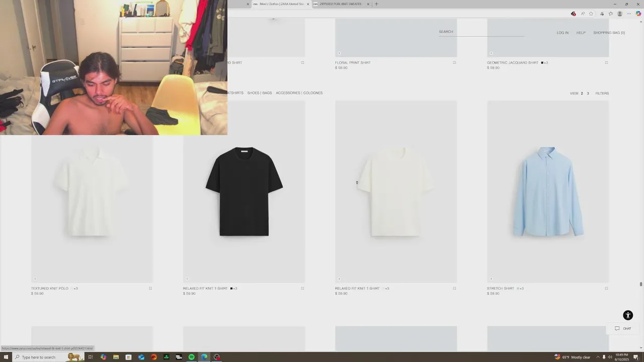Open File Explorer from taskbar
Screen dimensions: 644x362
click(x=116, y=357)
